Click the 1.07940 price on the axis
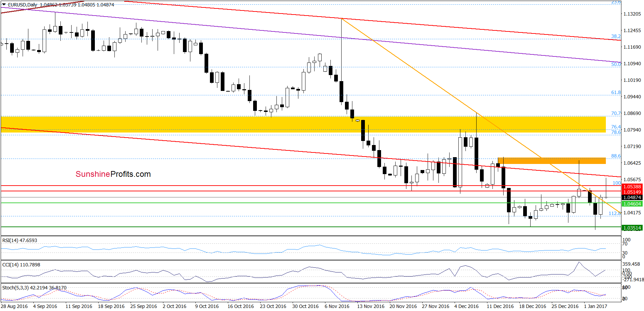This screenshot has height=311, width=644. (x=632, y=130)
